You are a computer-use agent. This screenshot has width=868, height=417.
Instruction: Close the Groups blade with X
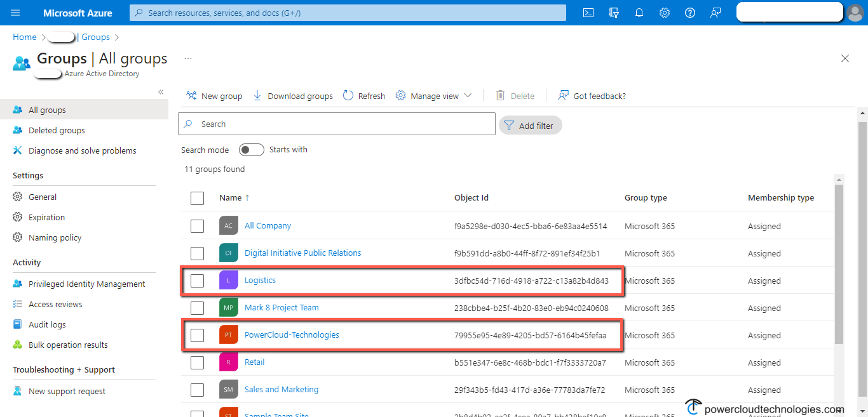[x=845, y=58]
